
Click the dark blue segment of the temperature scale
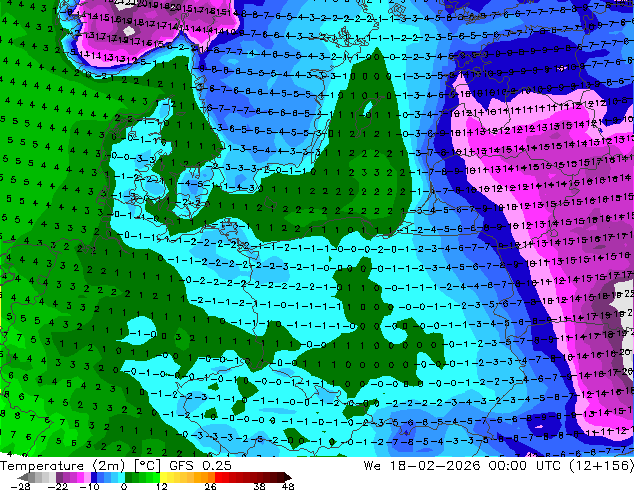point(94,477)
